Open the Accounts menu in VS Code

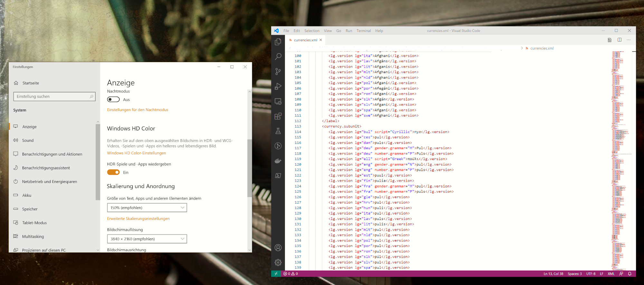pyautogui.click(x=278, y=248)
